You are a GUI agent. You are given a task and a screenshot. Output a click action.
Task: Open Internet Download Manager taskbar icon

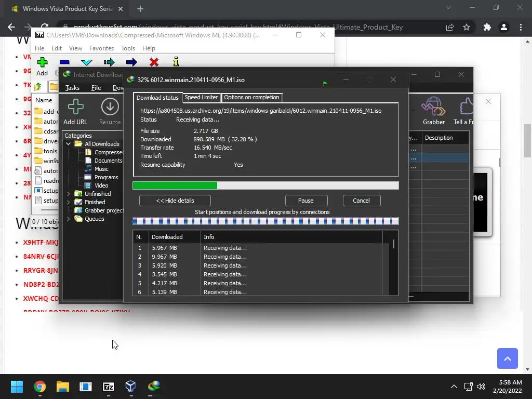coord(154,386)
